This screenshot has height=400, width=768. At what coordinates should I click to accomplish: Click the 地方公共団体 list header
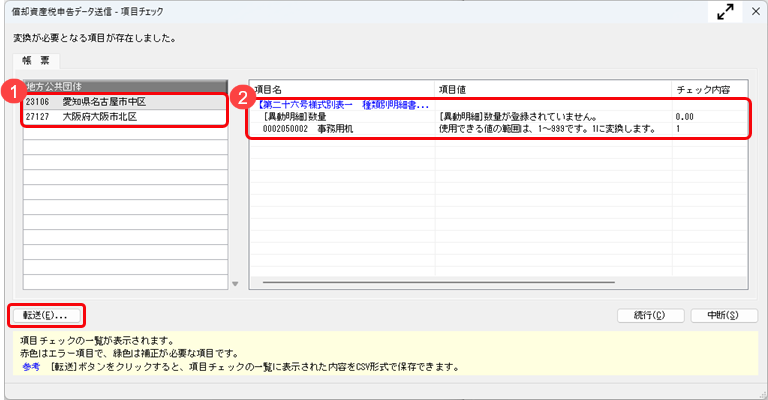[120, 86]
